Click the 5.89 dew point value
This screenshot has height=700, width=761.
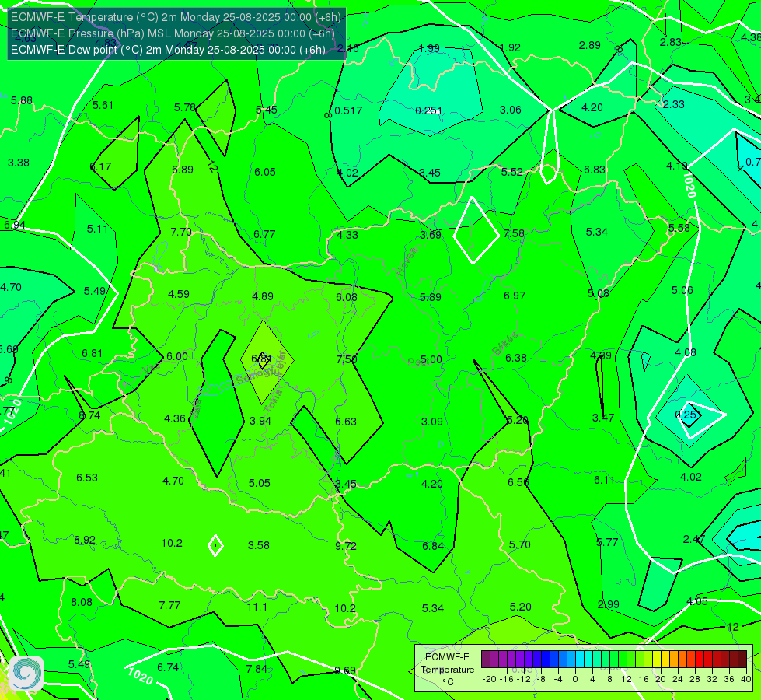(431, 297)
